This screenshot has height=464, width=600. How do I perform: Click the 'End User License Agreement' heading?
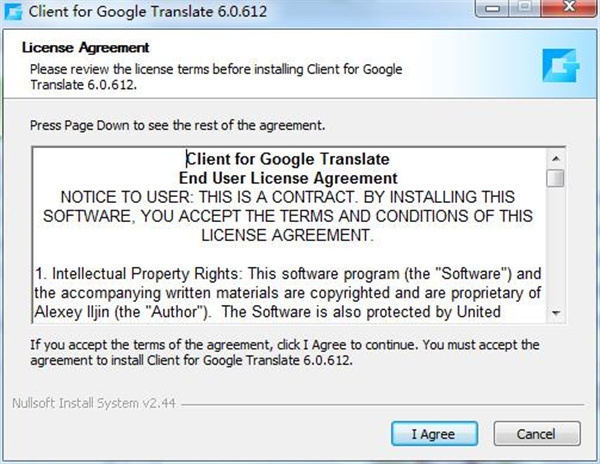[288, 177]
